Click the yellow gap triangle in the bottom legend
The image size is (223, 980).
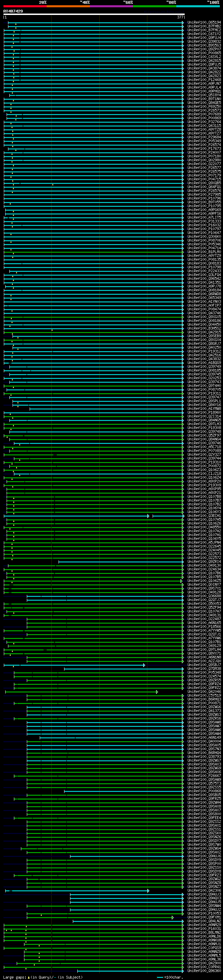29,977
